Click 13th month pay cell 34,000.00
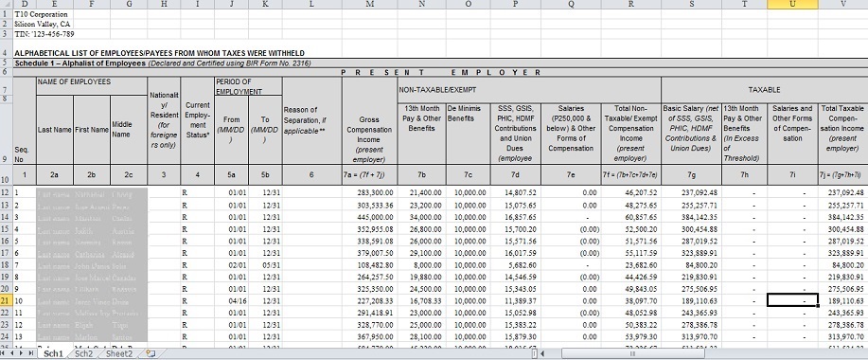868x360 pixels. 421,217
